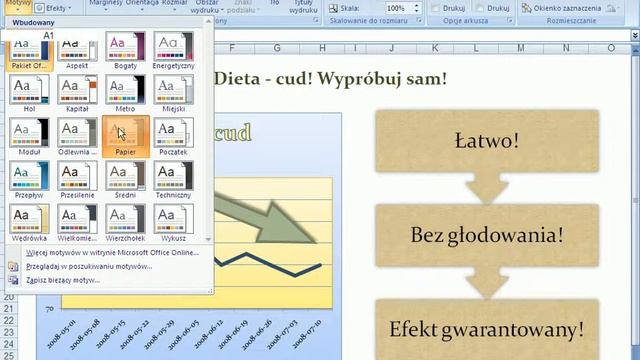Select column K header
This screenshot has height=360, width=640.
coord(435,48)
